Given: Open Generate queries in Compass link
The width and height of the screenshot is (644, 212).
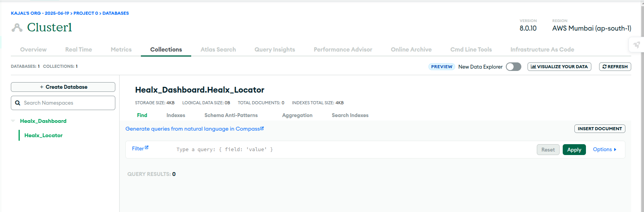Looking at the screenshot, I should [194, 129].
